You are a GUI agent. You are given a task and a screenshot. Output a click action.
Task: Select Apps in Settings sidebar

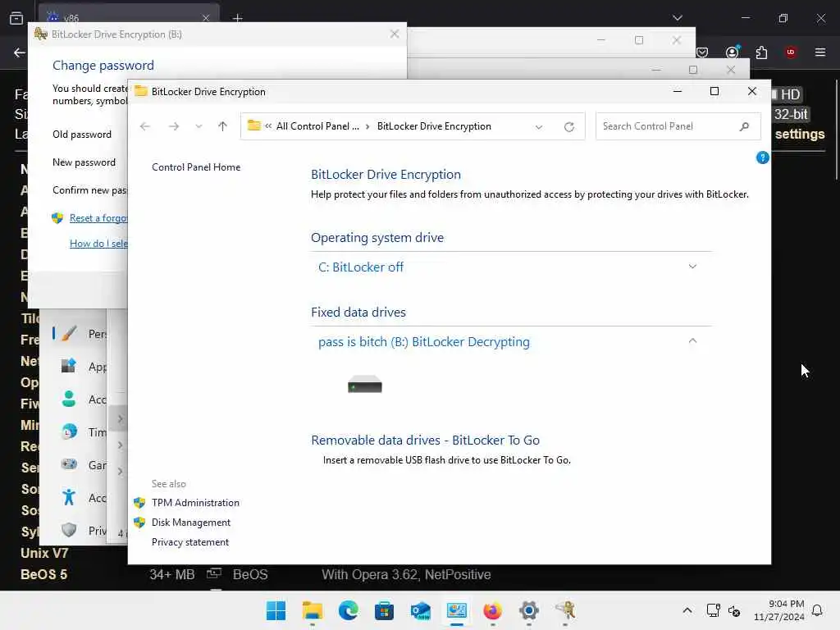pyautogui.click(x=84, y=367)
